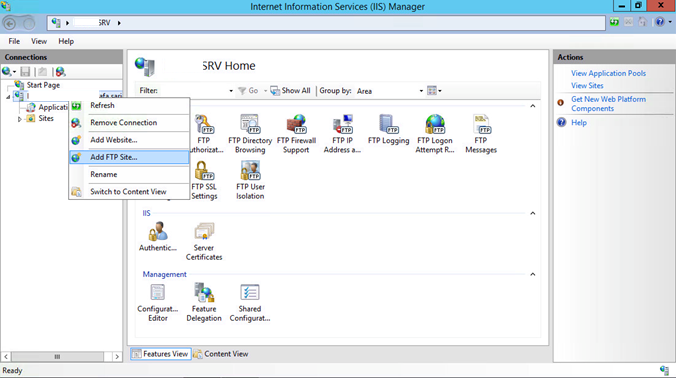
Task: Open Feature Delegation icon
Action: click(x=204, y=302)
